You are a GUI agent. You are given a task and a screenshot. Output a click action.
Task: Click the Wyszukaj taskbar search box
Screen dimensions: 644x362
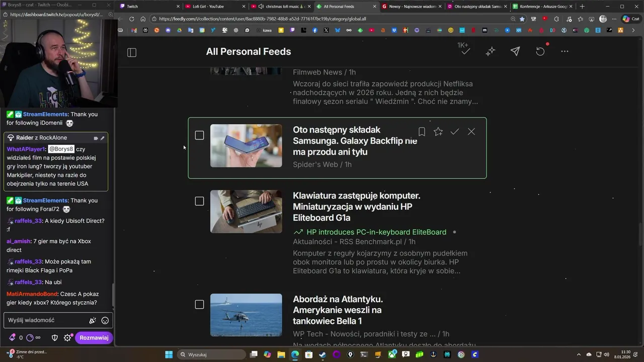211,354
